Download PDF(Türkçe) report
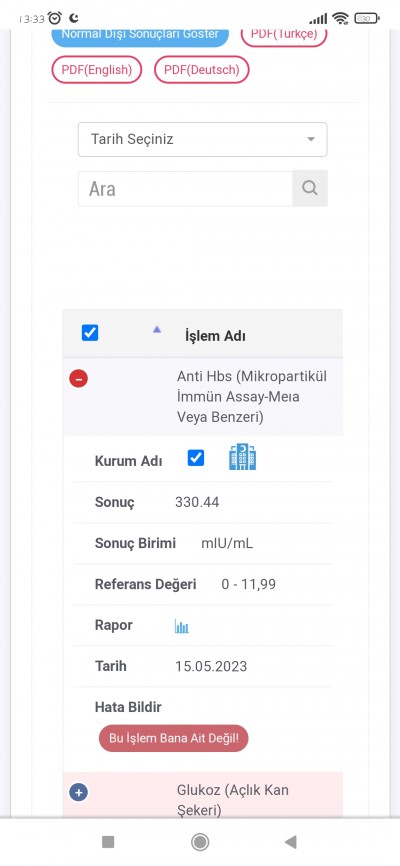Viewport: 400px width, 866px height. coord(284,36)
